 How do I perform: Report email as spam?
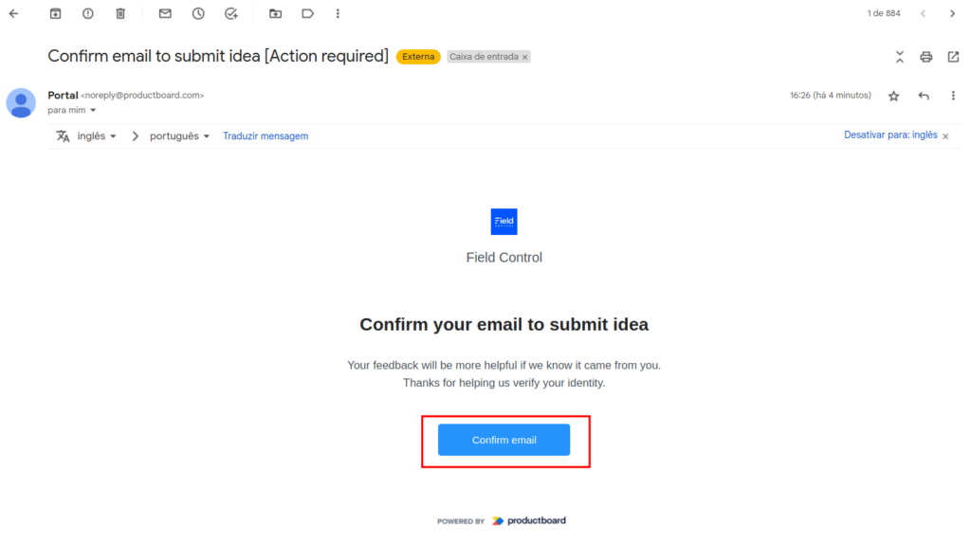[x=87, y=13]
